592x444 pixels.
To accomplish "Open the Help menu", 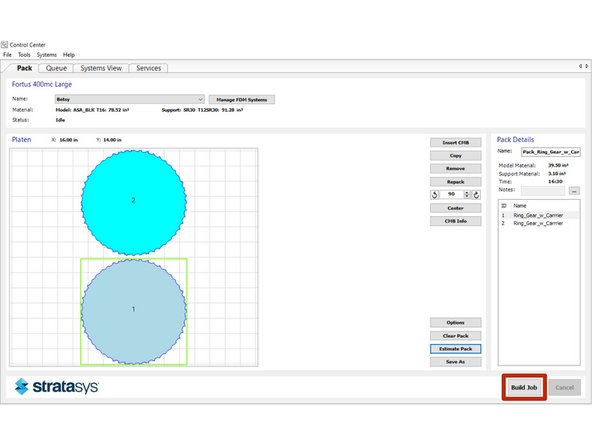I will 69,55.
